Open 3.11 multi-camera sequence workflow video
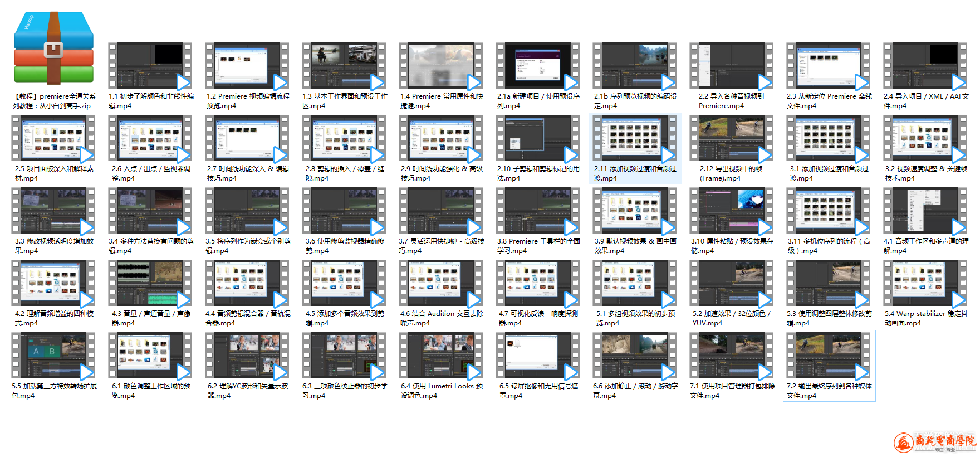980x457 pixels. pos(829,211)
